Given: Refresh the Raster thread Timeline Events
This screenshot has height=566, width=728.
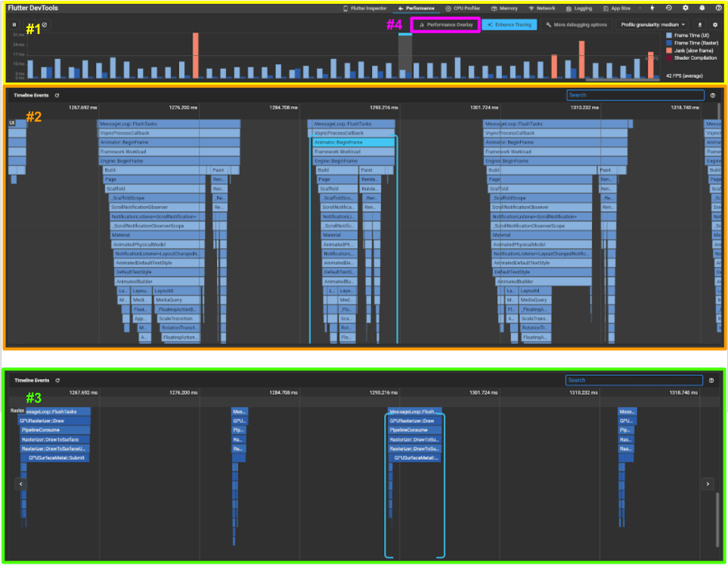Looking at the screenshot, I should pos(57,380).
